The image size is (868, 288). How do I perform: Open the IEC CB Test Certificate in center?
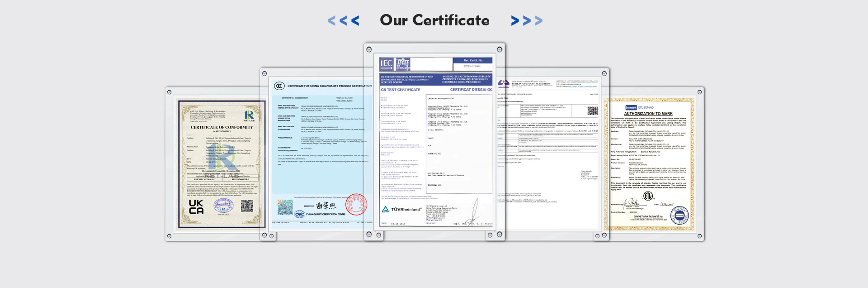pyautogui.click(x=435, y=142)
